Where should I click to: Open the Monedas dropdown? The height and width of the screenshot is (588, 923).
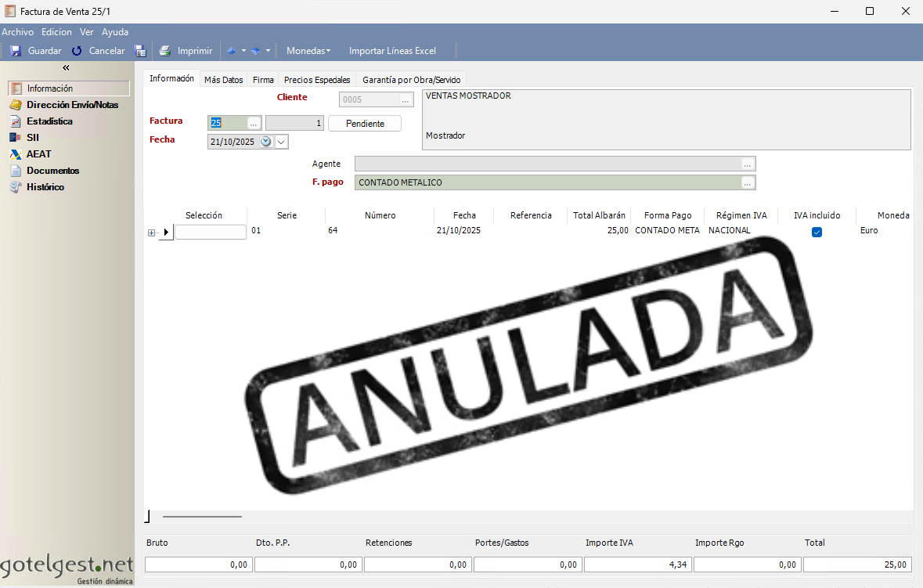point(307,50)
